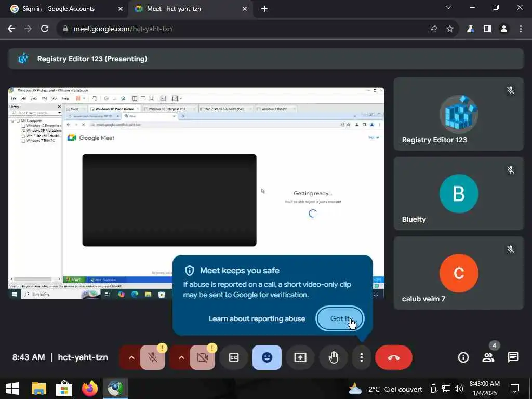Screen dimensions: 532x399
Task: Show the participants panel people icon
Action: 488,357
